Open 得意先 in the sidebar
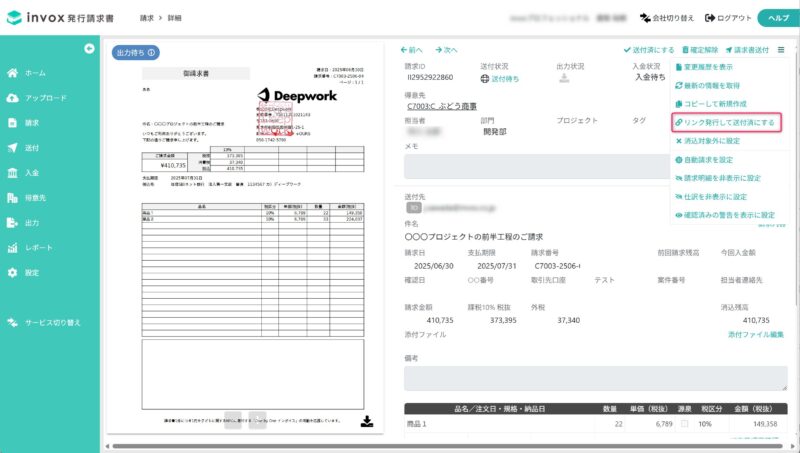Image resolution: width=800 pixels, height=453 pixels. coord(27,198)
